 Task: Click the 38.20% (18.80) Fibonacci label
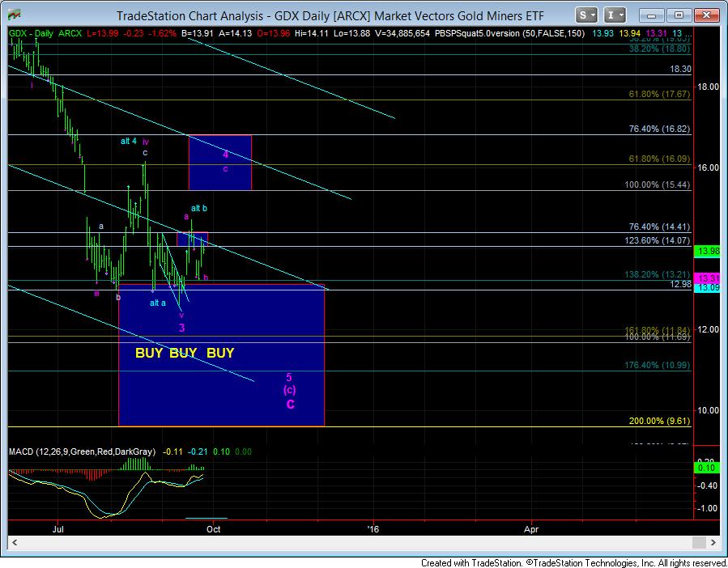click(659, 49)
